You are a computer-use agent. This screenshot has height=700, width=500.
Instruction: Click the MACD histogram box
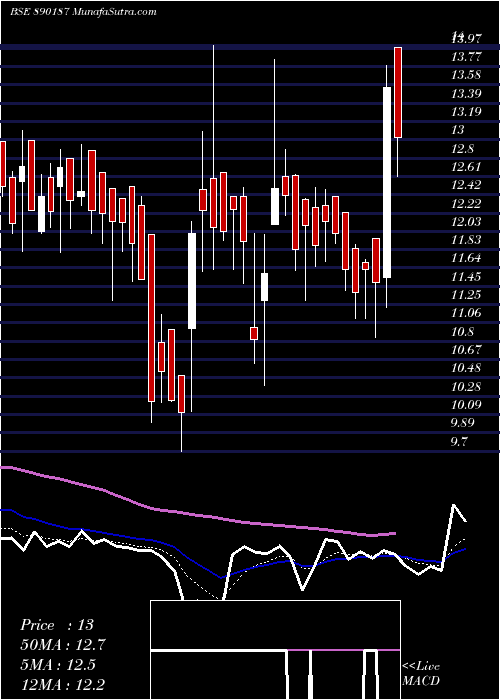[275, 650]
